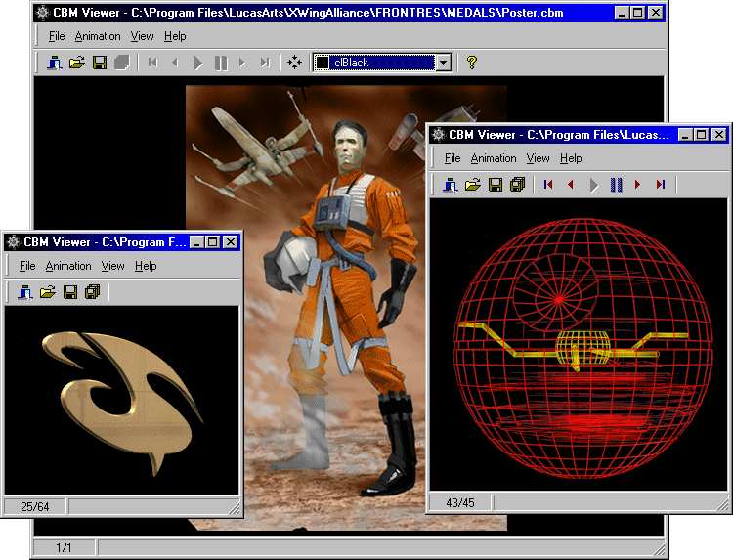
Task: Click Death Star window title bar app icon
Action: coord(439,135)
